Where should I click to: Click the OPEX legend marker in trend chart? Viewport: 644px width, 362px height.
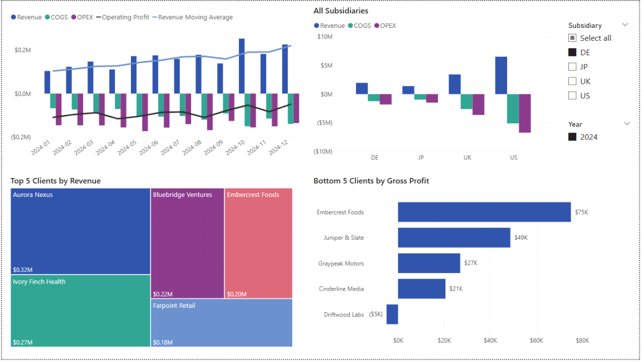74,17
